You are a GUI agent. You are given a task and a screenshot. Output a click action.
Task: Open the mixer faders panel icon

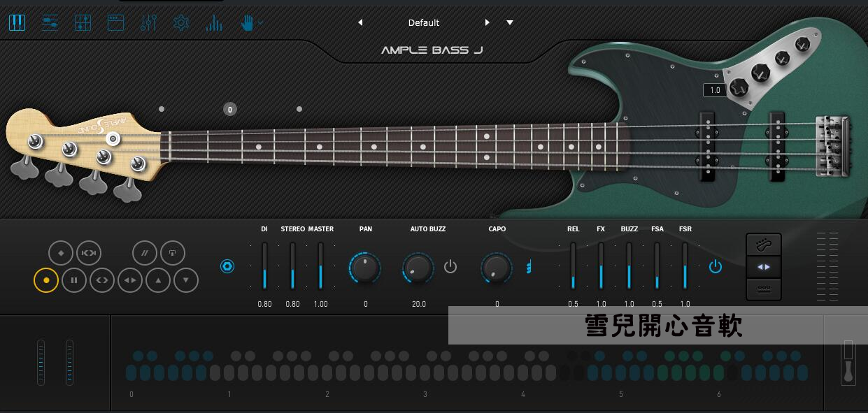click(x=148, y=23)
